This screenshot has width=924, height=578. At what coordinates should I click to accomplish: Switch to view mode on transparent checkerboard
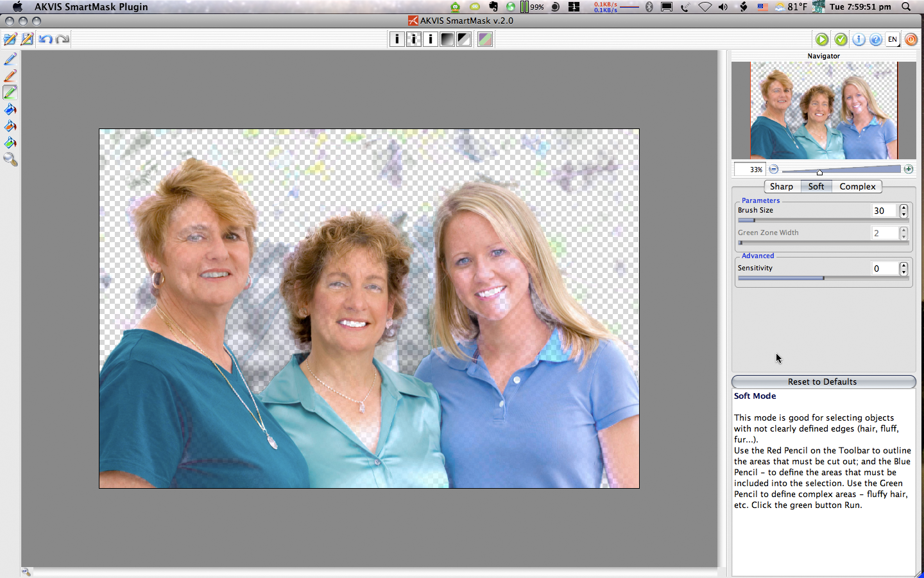point(414,39)
